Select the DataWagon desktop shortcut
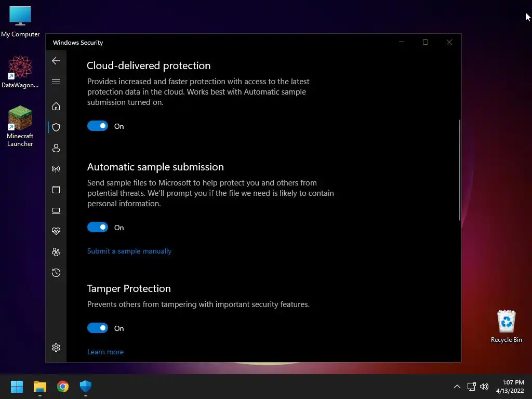This screenshot has height=399, width=532. click(20, 72)
